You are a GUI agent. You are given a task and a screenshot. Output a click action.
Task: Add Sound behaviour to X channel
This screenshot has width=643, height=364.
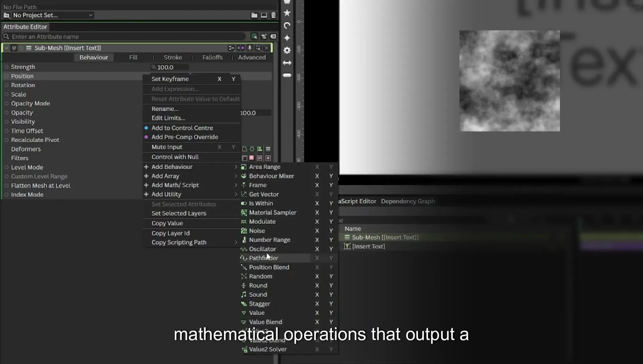317,294
